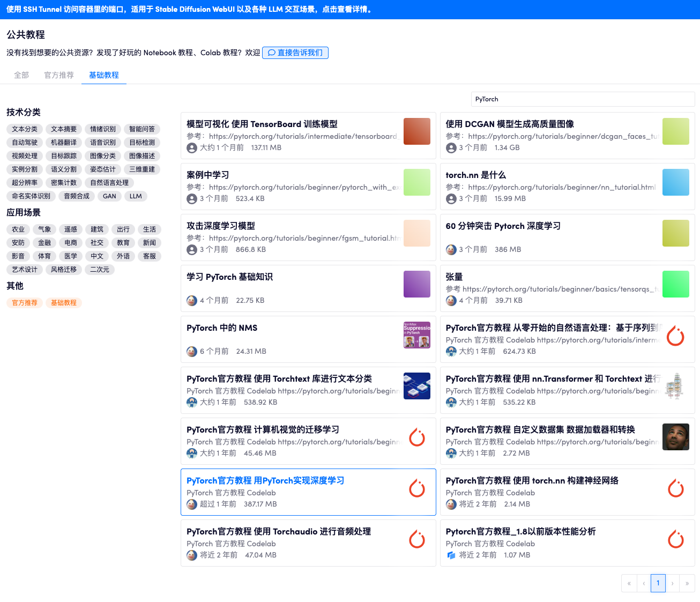Click author avatar on 模型可视化 TensorBoard card
700x602 pixels.
click(x=191, y=148)
